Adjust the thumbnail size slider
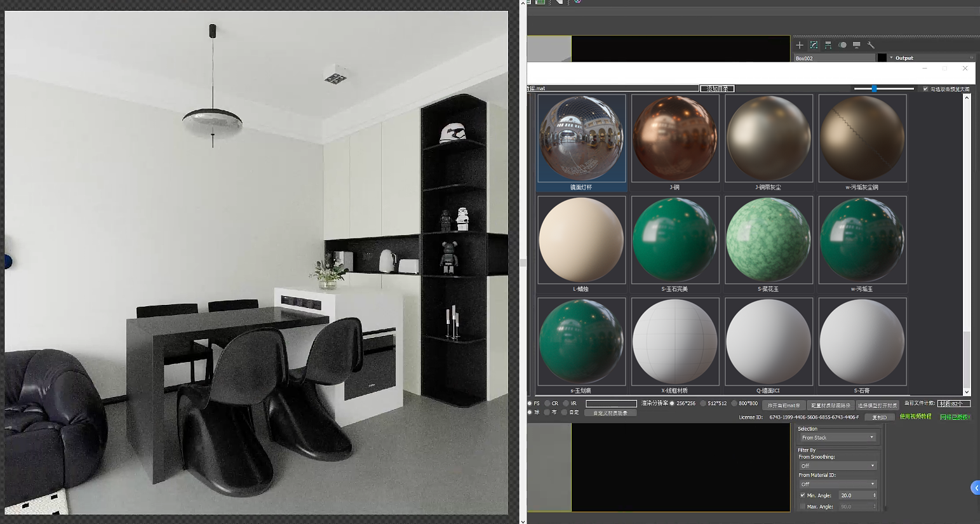Screen dimensions: 980x524 coord(875,89)
